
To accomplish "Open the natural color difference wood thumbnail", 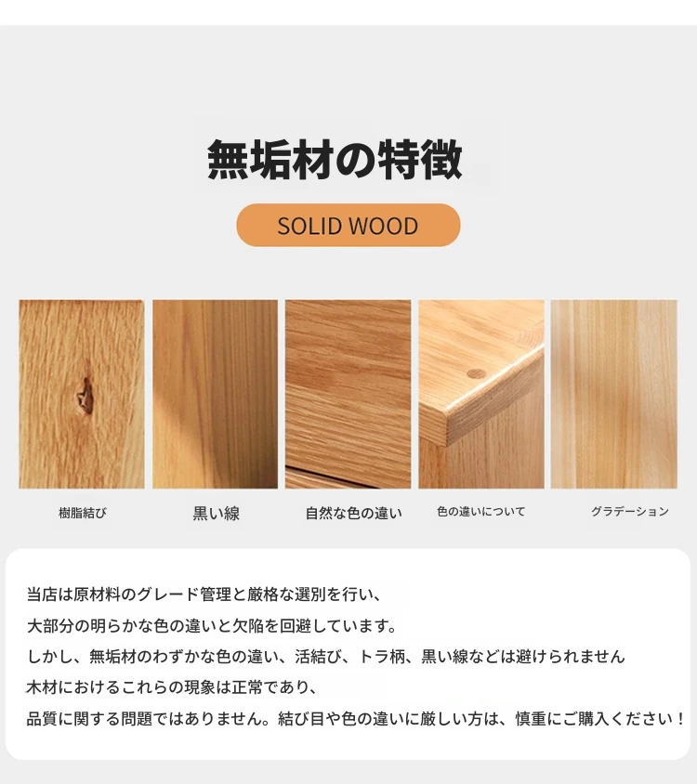I will [x=348, y=394].
